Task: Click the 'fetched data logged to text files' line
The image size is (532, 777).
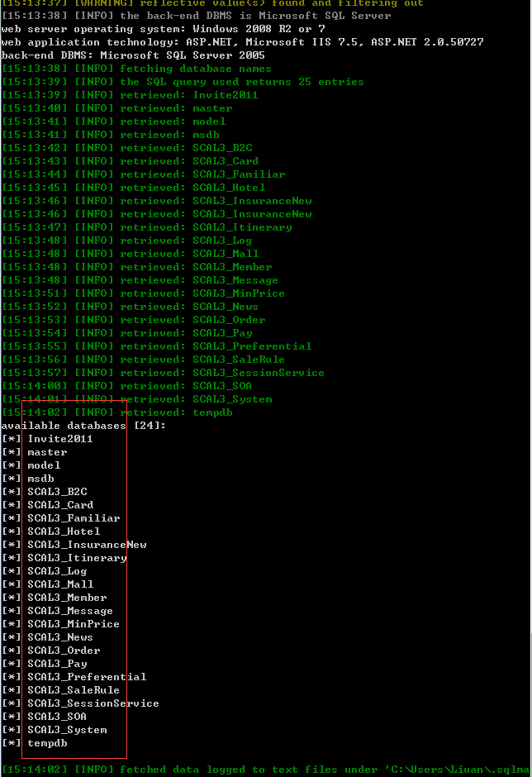Action: point(266,769)
